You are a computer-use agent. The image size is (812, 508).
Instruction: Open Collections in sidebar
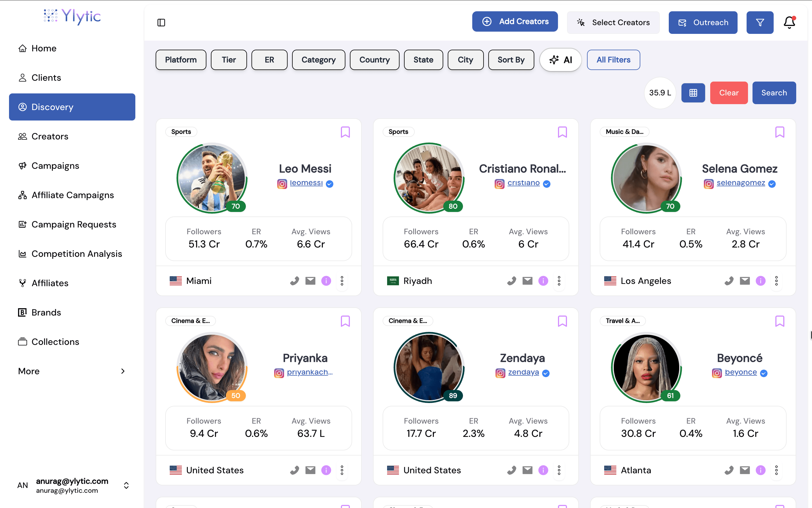(72, 342)
